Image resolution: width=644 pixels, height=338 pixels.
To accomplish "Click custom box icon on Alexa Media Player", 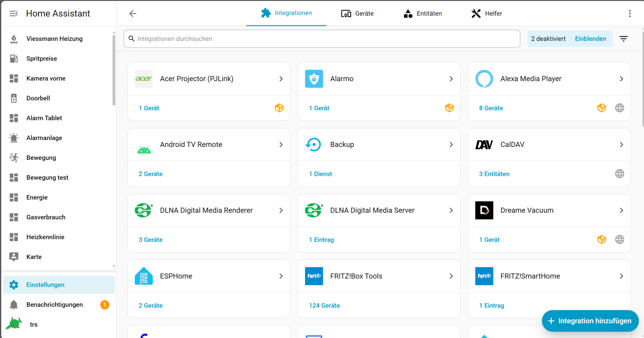I will point(601,108).
